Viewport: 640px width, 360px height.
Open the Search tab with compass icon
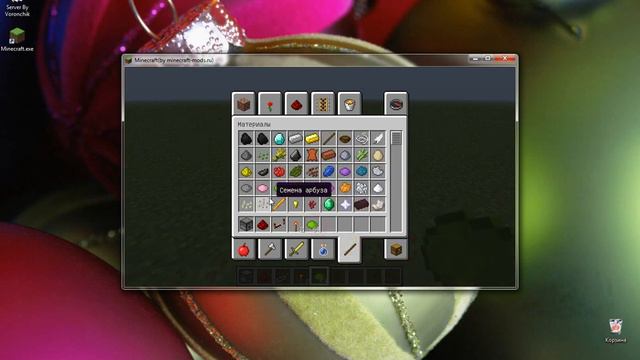(x=396, y=104)
